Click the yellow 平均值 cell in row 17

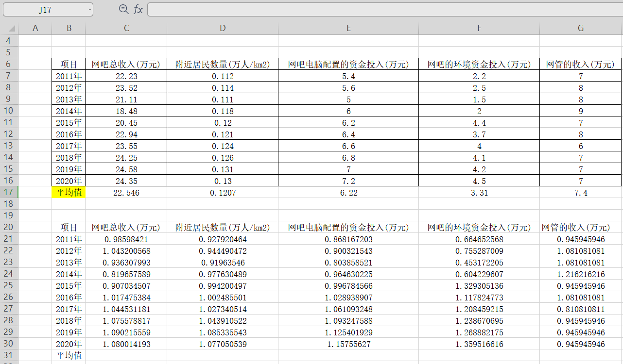click(x=69, y=192)
